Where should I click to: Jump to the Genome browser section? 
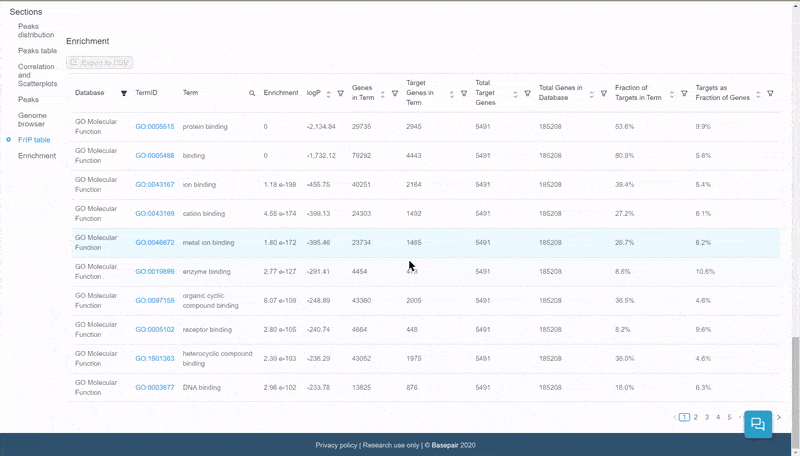(x=32, y=120)
